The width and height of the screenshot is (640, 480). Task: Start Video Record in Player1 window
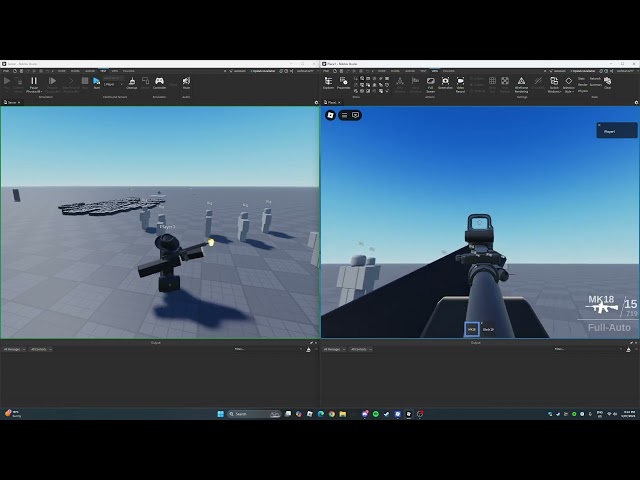[460, 84]
